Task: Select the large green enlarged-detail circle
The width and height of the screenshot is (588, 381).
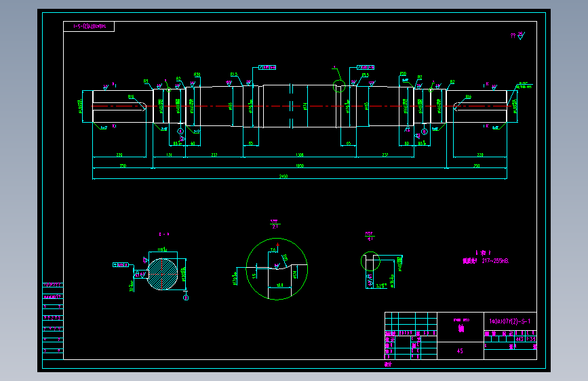Action: pyautogui.click(x=277, y=269)
